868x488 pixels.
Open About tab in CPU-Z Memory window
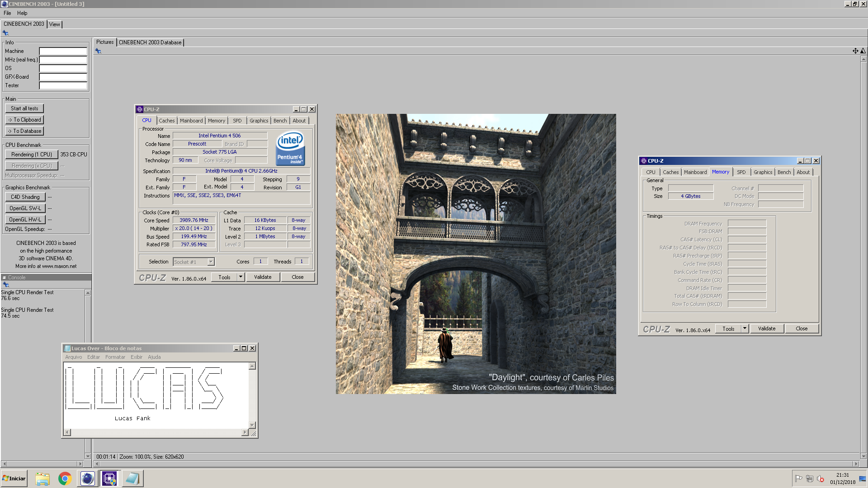click(x=803, y=172)
